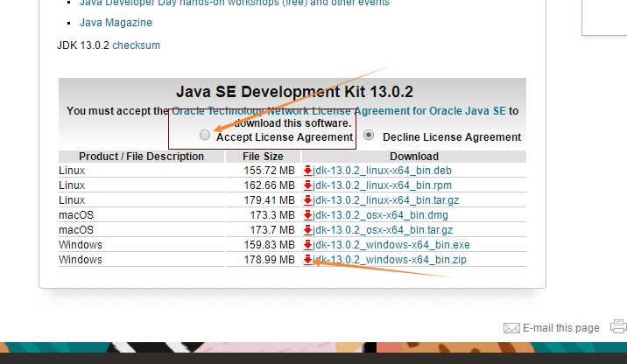The width and height of the screenshot is (627, 364).
Task: Click red download arrow for osx-x64_bin.dmg
Action: click(307, 215)
